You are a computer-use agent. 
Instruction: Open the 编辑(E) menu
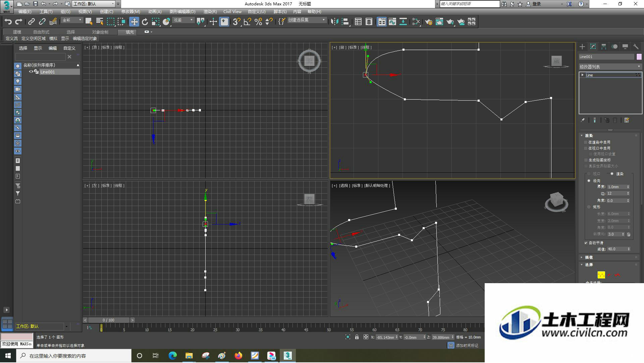tap(25, 12)
